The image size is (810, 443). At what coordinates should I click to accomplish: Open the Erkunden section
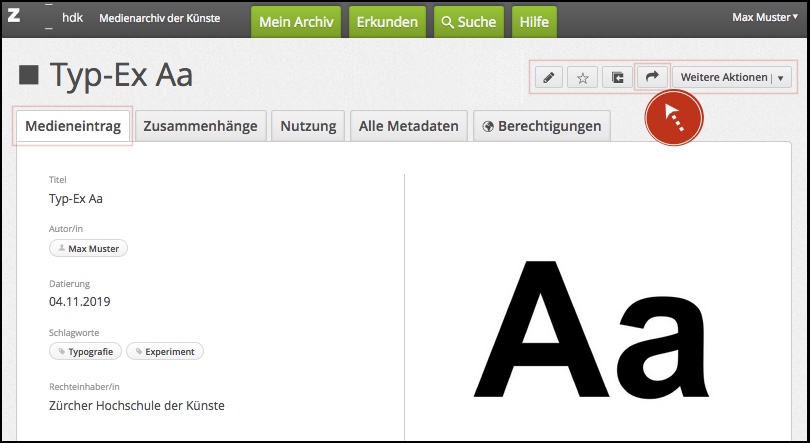pyautogui.click(x=387, y=21)
